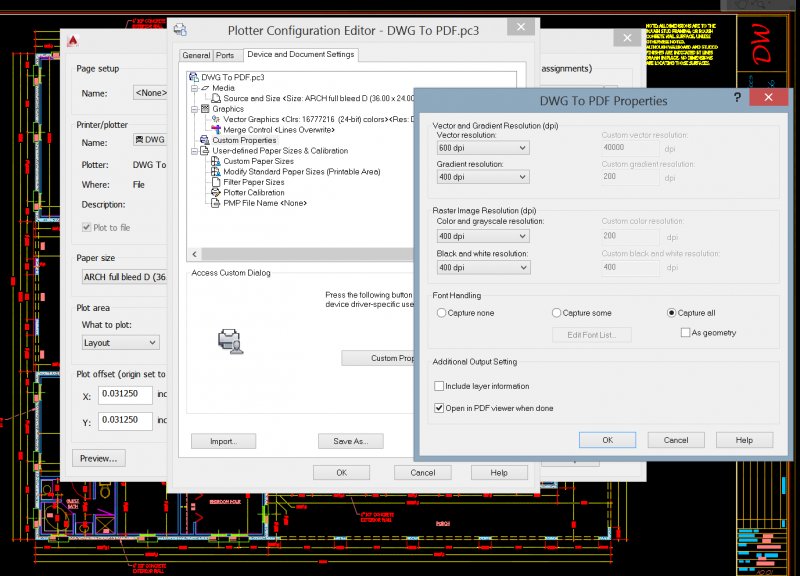The height and width of the screenshot is (576, 800).
Task: Click the Save As button
Action: click(x=351, y=441)
